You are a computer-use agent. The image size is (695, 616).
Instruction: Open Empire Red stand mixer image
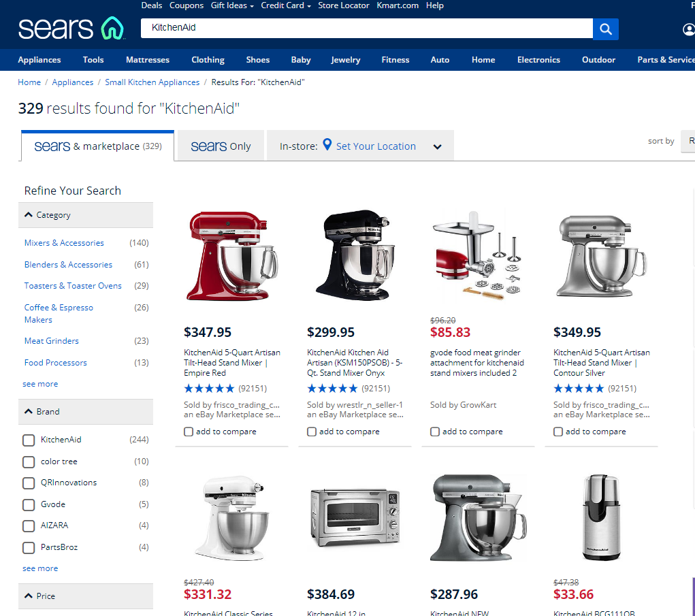click(232, 256)
